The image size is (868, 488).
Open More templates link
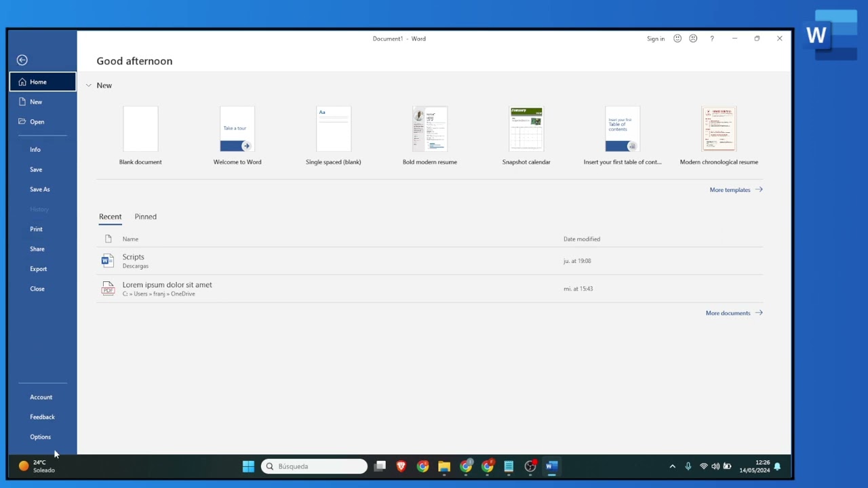pyautogui.click(x=736, y=190)
